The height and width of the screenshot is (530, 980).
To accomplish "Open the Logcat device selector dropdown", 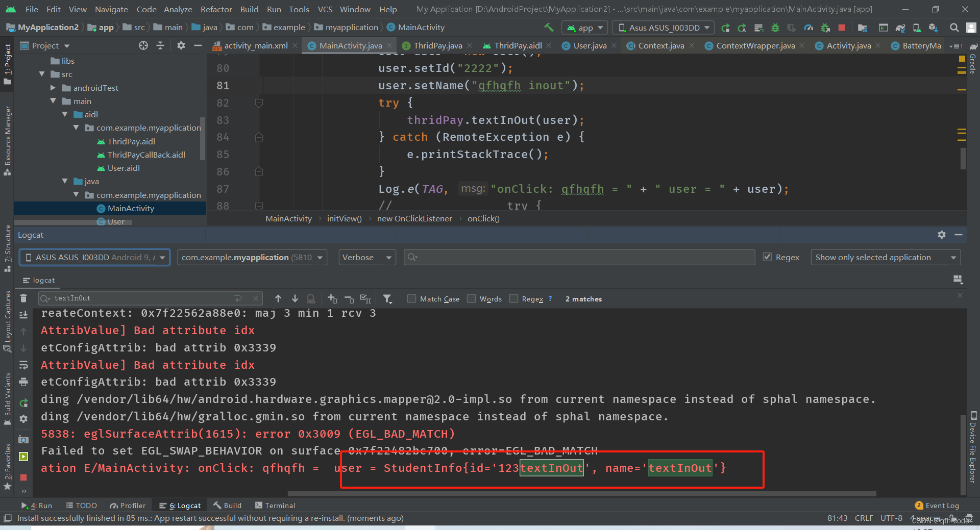I will click(95, 257).
